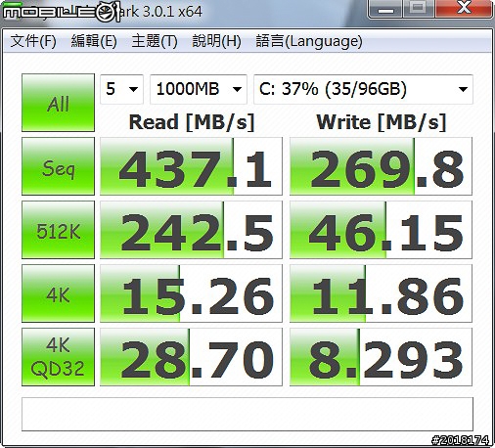Maximize the CrystalDiskMark window

(x=419, y=9)
